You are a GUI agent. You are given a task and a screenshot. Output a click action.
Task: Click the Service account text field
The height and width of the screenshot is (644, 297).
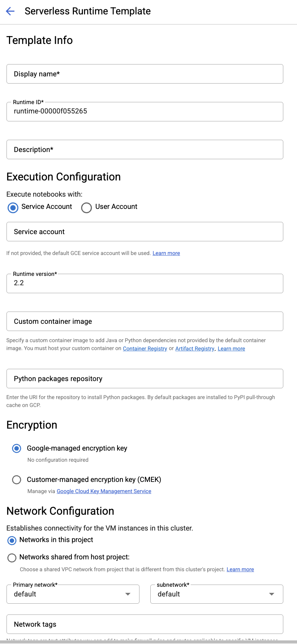pyautogui.click(x=145, y=232)
